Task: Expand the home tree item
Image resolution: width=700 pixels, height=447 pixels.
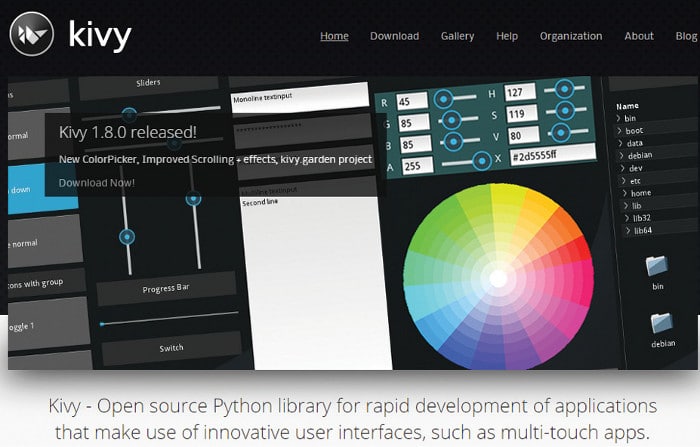Action: click(x=639, y=193)
